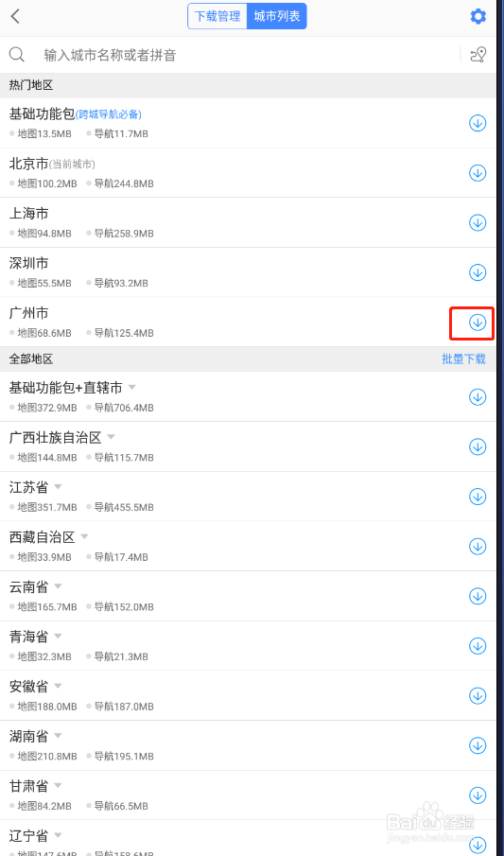This screenshot has width=504, height=856.
Task: Switch to the 下载管理 tab
Action: (217, 16)
